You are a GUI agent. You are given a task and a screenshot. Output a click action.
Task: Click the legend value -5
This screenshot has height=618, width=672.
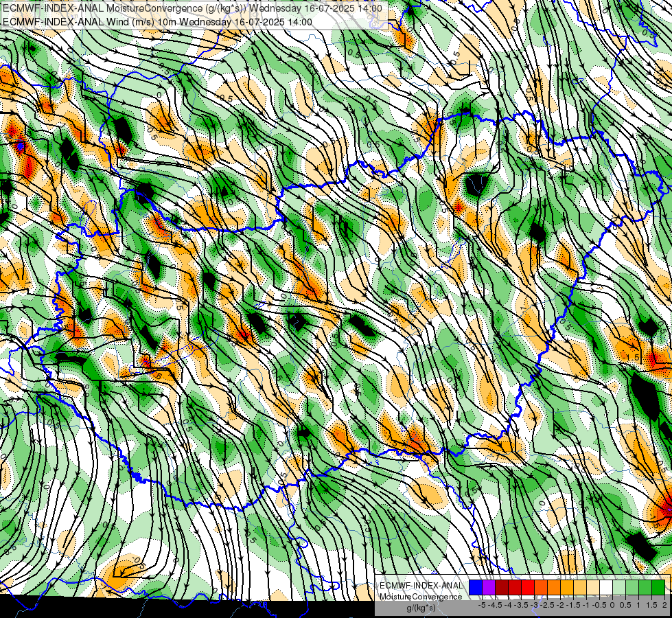pos(482,605)
